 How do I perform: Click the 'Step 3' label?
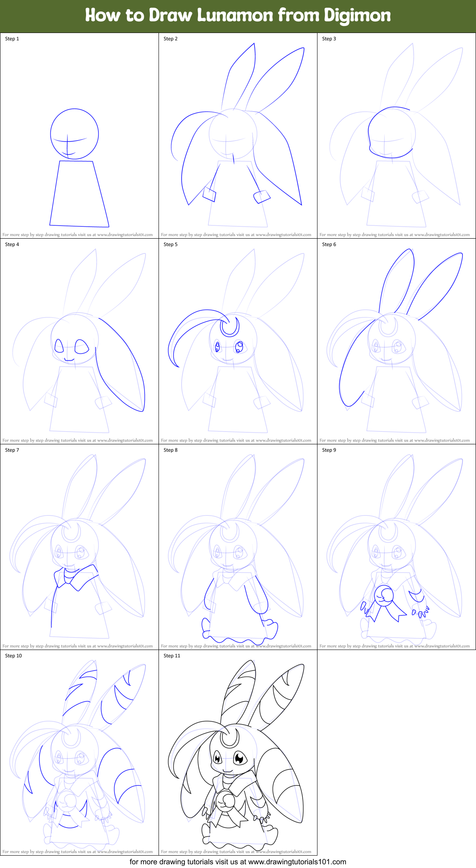tap(329, 39)
